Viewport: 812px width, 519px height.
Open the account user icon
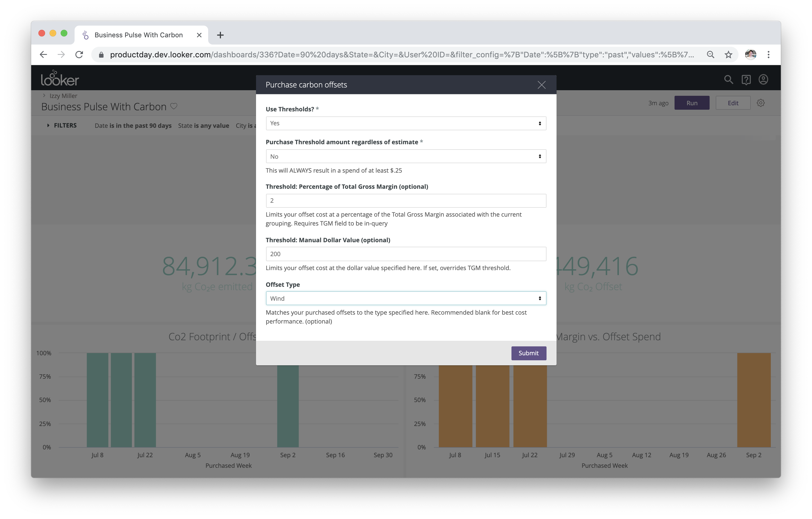(x=764, y=80)
